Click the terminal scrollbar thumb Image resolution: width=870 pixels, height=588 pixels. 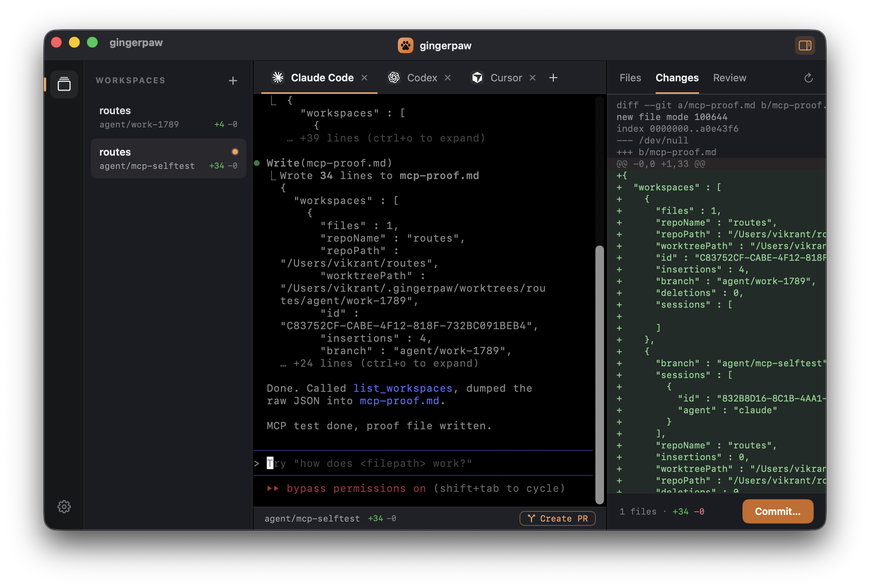(x=599, y=375)
